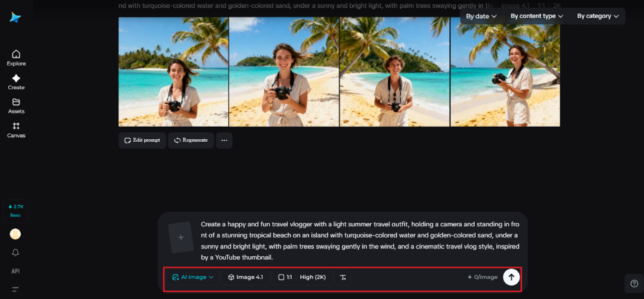The width and height of the screenshot is (644, 299).
Task: Click the Edit prompt button
Action: point(142,140)
